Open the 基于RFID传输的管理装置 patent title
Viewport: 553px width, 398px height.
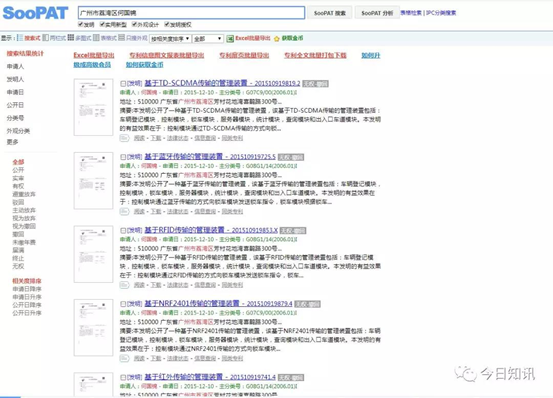click(x=184, y=230)
